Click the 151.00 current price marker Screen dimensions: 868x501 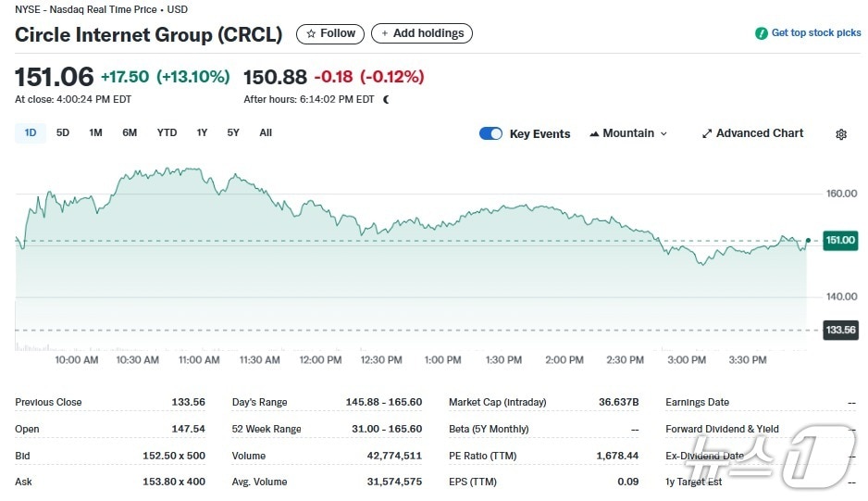click(840, 240)
